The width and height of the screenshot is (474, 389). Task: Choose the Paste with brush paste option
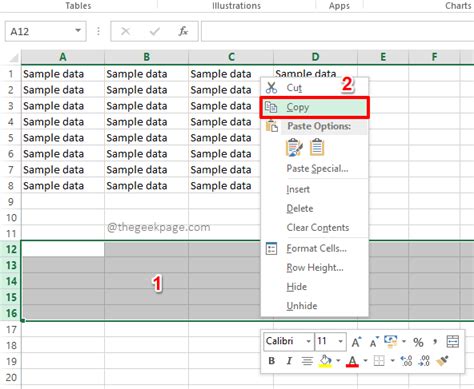(x=294, y=147)
